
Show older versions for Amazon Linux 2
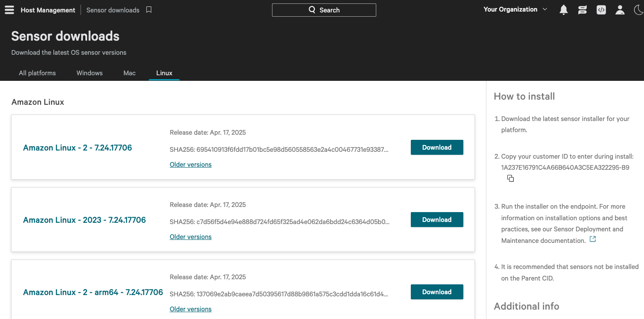click(x=190, y=165)
